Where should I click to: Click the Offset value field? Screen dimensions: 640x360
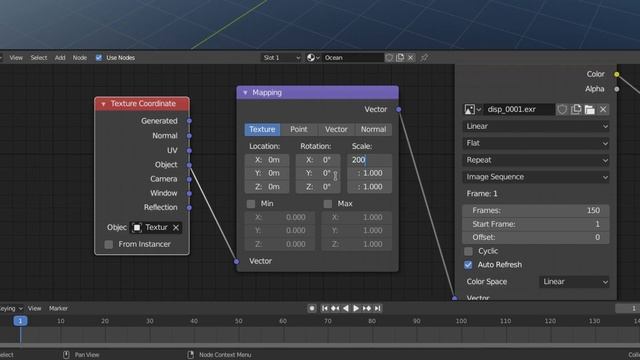click(x=536, y=237)
